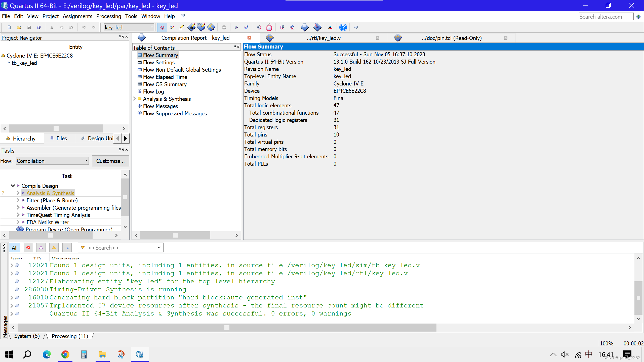
Task: Click the Open file folder icon
Action: pos(19,27)
